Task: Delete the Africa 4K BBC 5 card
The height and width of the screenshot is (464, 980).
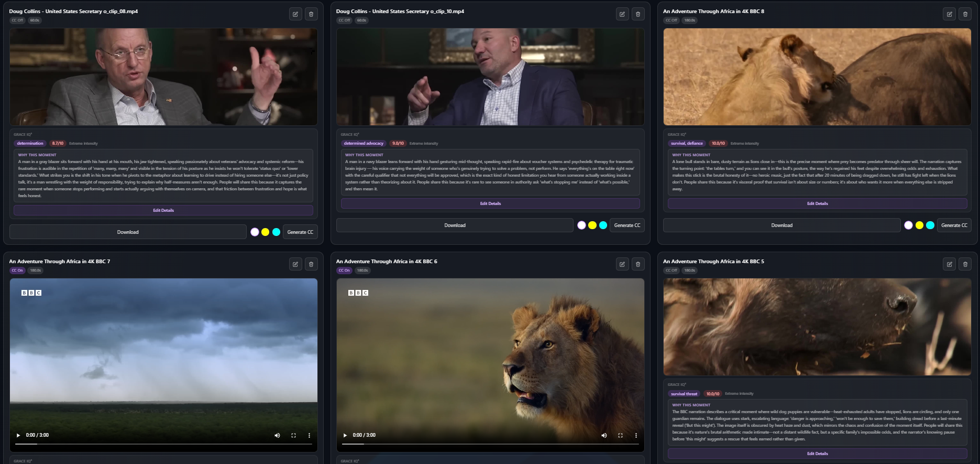Action: [x=965, y=264]
